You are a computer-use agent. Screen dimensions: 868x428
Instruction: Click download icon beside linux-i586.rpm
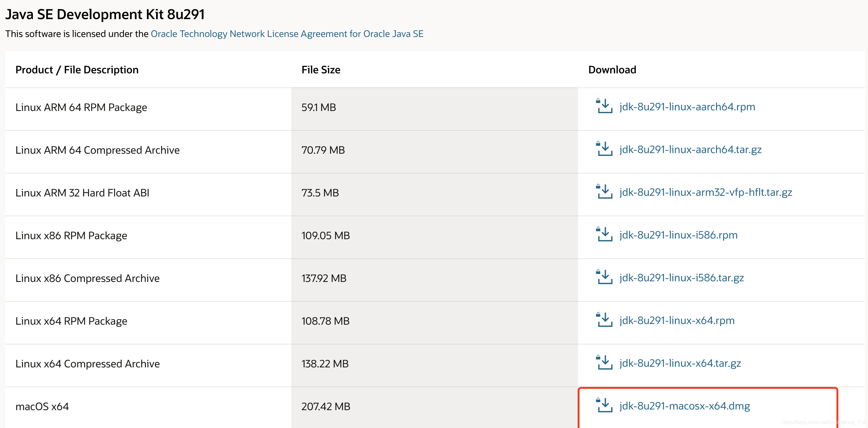tap(604, 235)
